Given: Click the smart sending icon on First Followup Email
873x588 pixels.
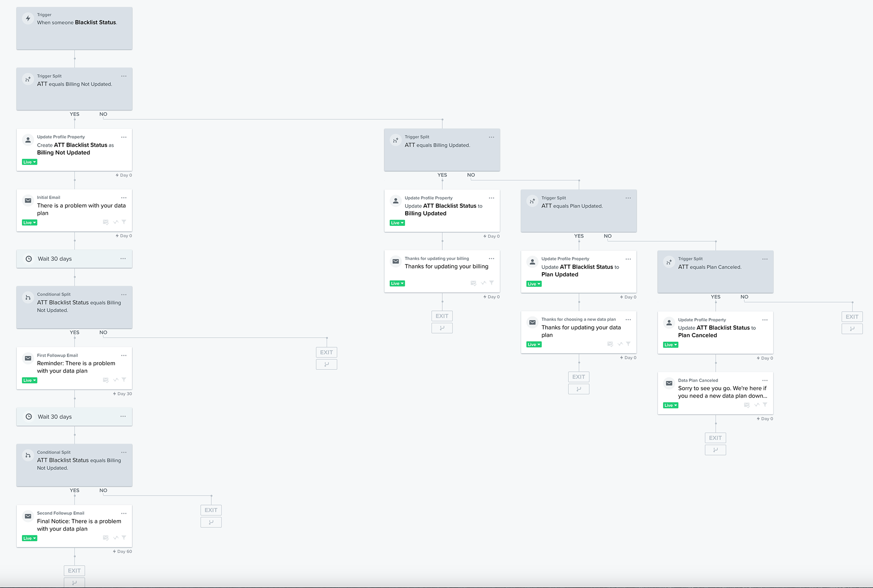Looking at the screenshot, I should pos(105,380).
